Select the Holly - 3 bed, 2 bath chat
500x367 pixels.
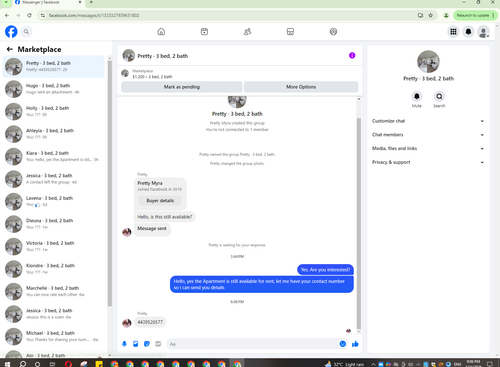pyautogui.click(x=54, y=111)
